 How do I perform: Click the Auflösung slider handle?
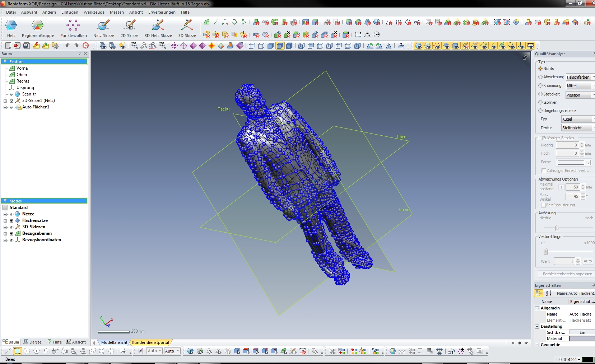pos(557,228)
